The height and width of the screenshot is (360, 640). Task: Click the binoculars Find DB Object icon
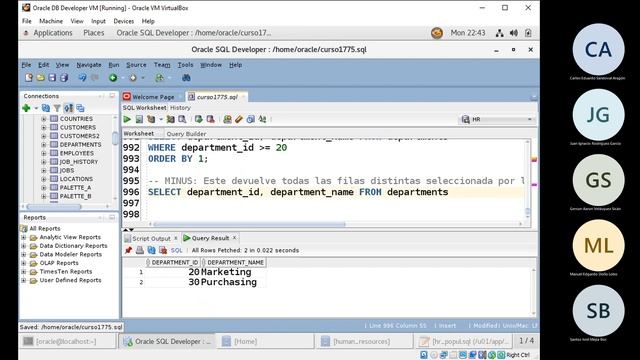[x=186, y=78]
